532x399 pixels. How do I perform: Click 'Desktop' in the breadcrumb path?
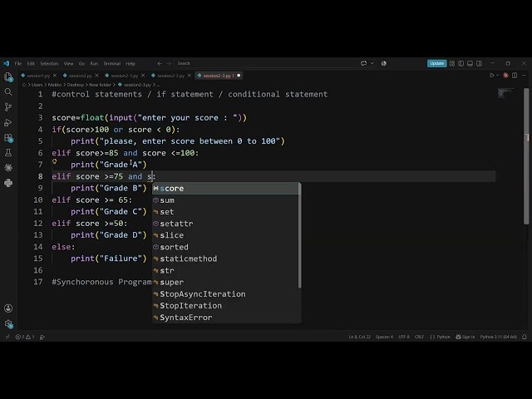point(75,85)
